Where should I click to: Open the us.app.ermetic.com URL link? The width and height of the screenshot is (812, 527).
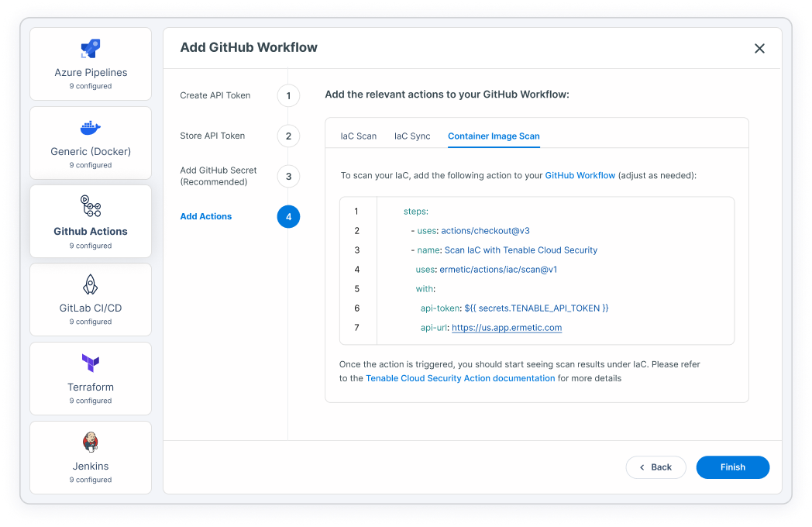(x=507, y=328)
